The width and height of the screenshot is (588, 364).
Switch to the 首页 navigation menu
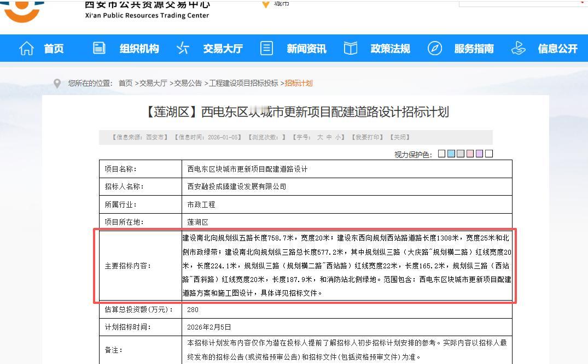(53, 48)
